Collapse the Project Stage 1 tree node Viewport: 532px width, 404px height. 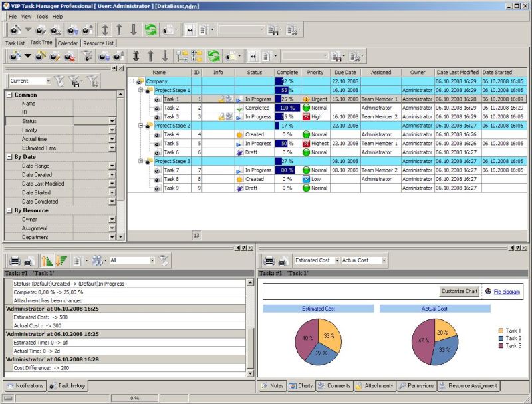click(140, 90)
